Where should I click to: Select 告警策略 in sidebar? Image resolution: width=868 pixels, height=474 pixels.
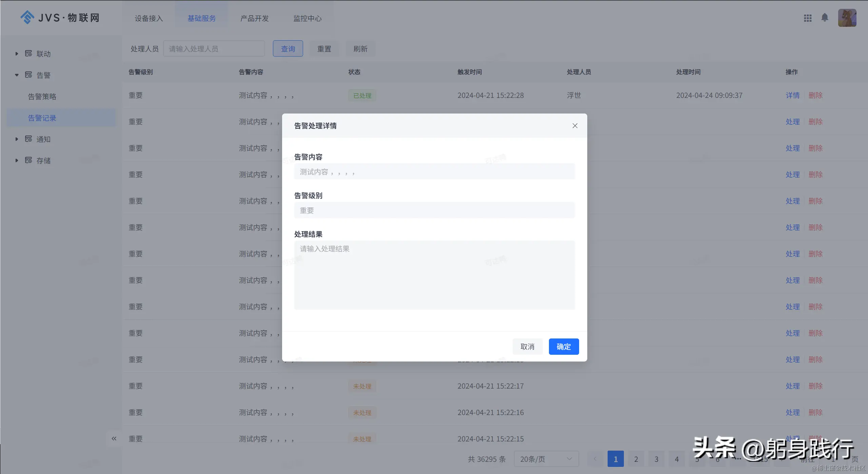tap(42, 97)
